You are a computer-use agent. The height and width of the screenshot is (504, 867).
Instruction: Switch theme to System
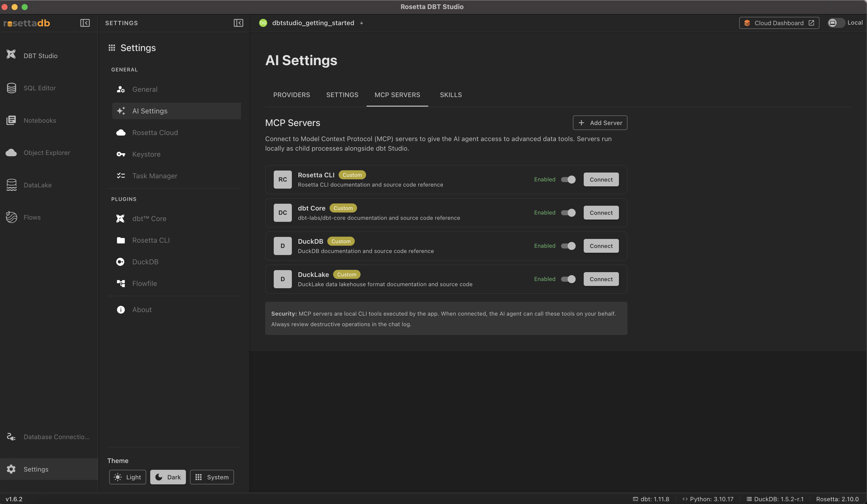coord(212,478)
